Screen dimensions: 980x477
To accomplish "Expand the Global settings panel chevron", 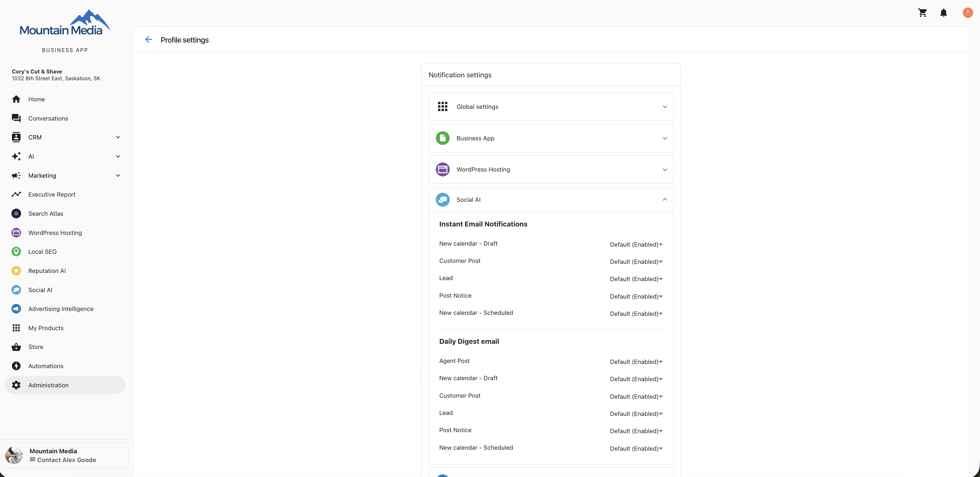I will point(665,107).
